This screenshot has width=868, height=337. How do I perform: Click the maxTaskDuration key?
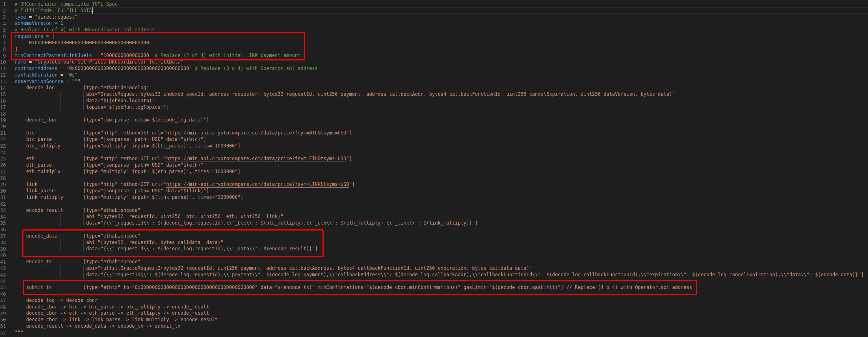[x=36, y=75]
